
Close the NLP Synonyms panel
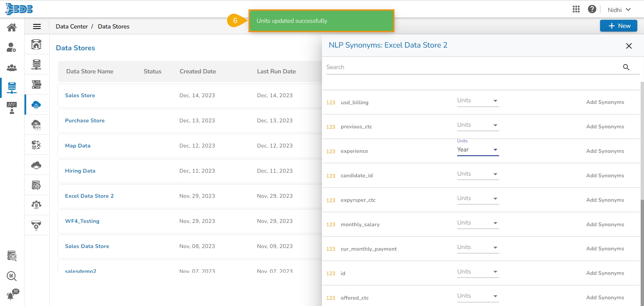coord(629,46)
